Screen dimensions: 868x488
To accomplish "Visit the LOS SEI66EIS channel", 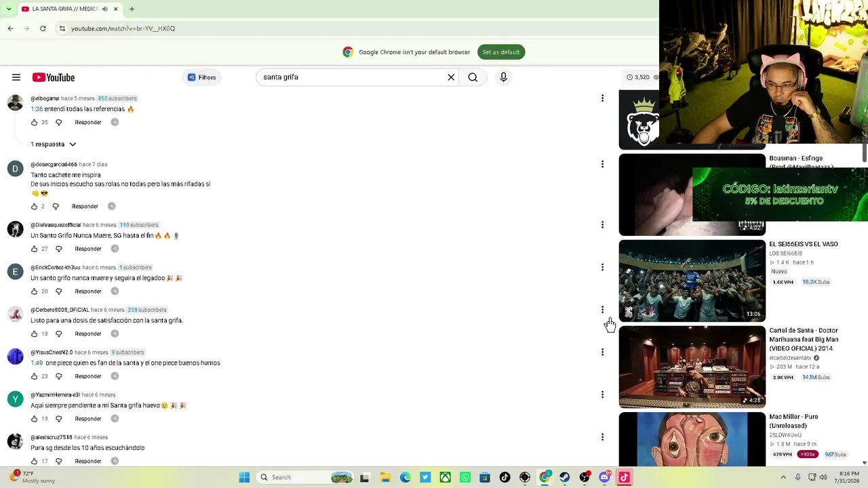I will [785, 253].
